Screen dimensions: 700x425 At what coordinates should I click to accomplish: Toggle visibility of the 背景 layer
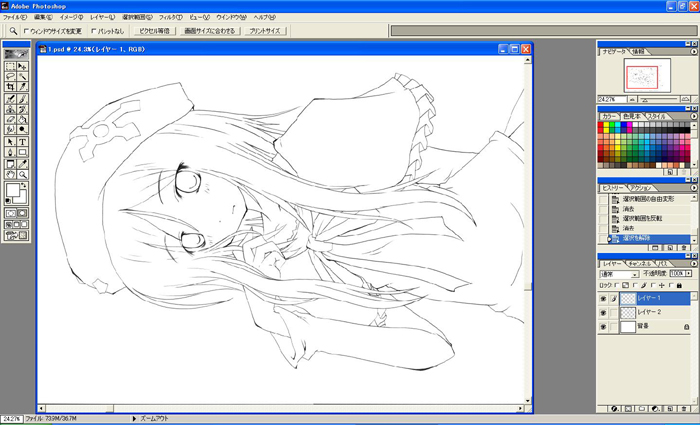pos(603,326)
